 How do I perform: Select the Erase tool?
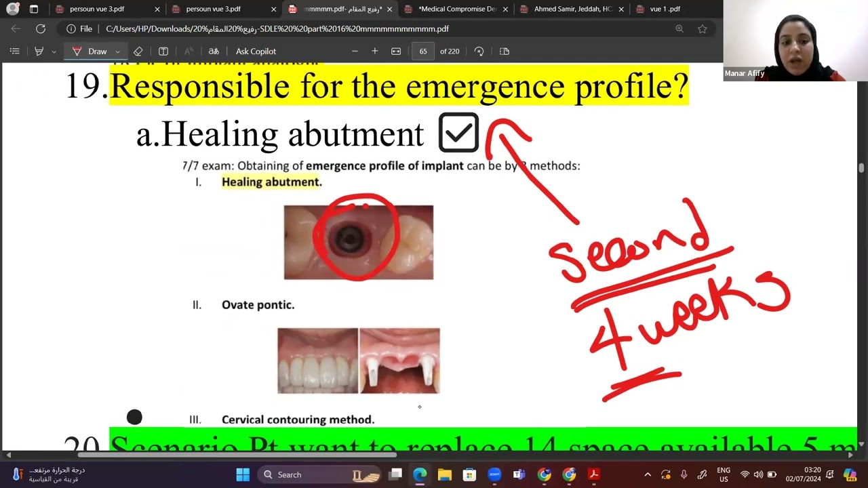point(138,51)
